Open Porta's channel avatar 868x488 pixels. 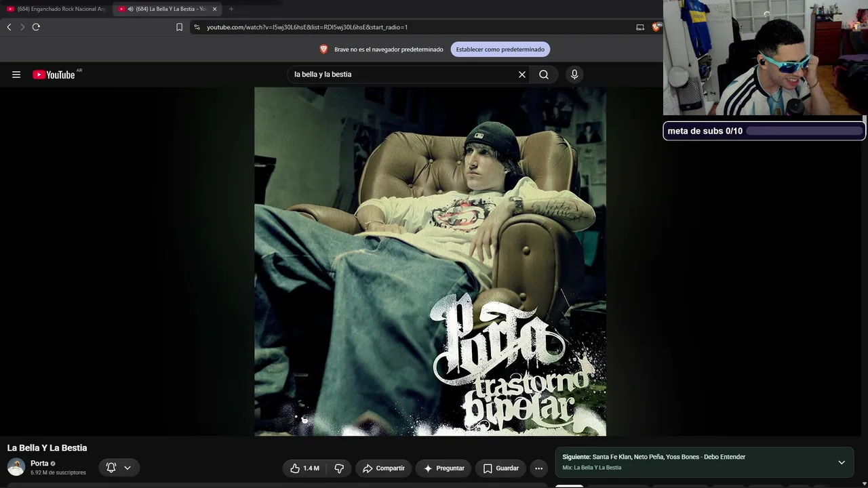[x=16, y=467]
